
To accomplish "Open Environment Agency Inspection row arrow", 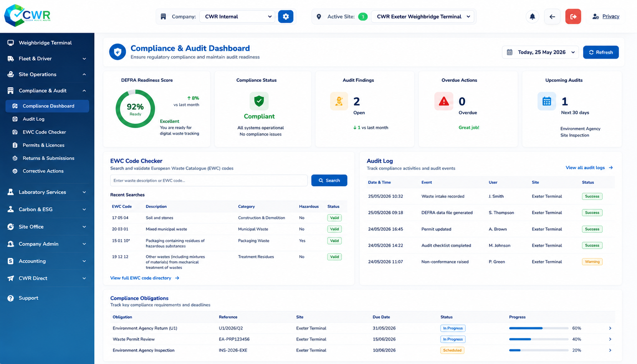I will [610, 350].
